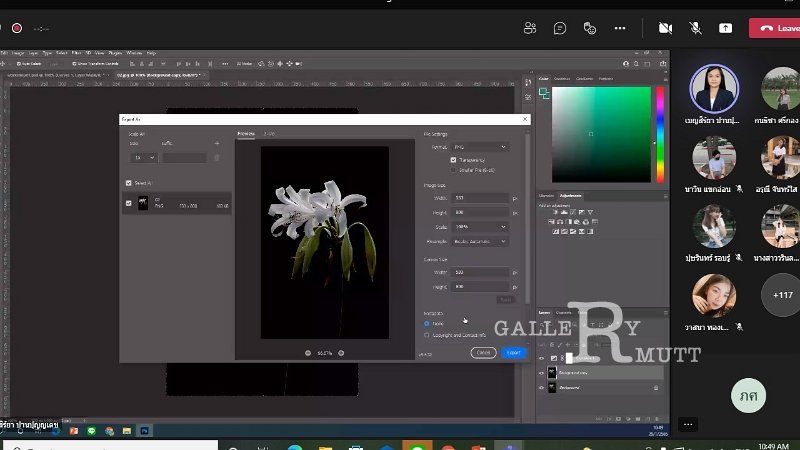Select Copyright and Contact Info radio button
The image size is (800, 450).
[427, 335]
